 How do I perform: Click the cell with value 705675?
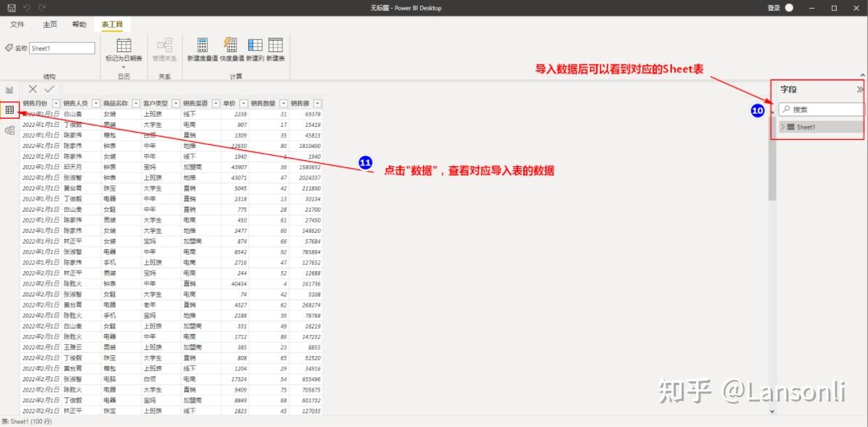point(306,390)
